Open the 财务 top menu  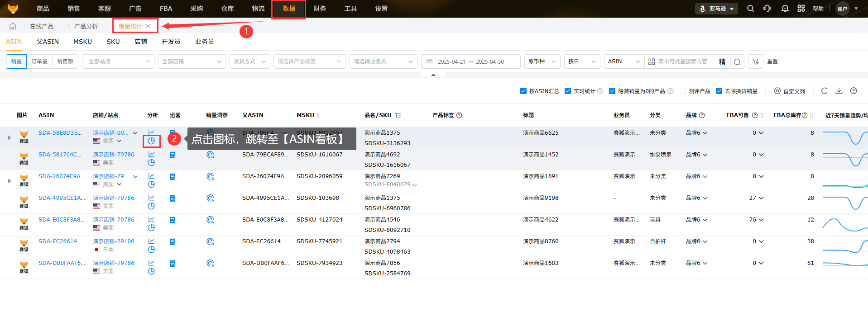coord(320,9)
